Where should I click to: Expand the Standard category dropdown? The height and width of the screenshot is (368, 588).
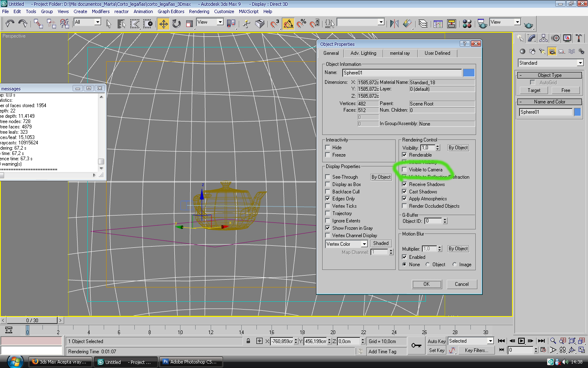(x=580, y=63)
